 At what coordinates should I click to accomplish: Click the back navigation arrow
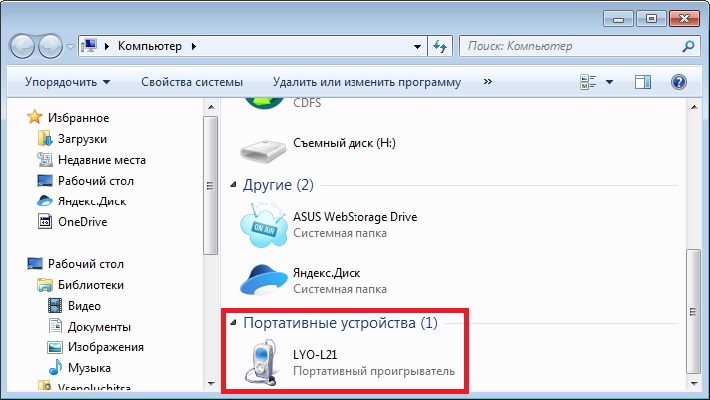(23, 46)
